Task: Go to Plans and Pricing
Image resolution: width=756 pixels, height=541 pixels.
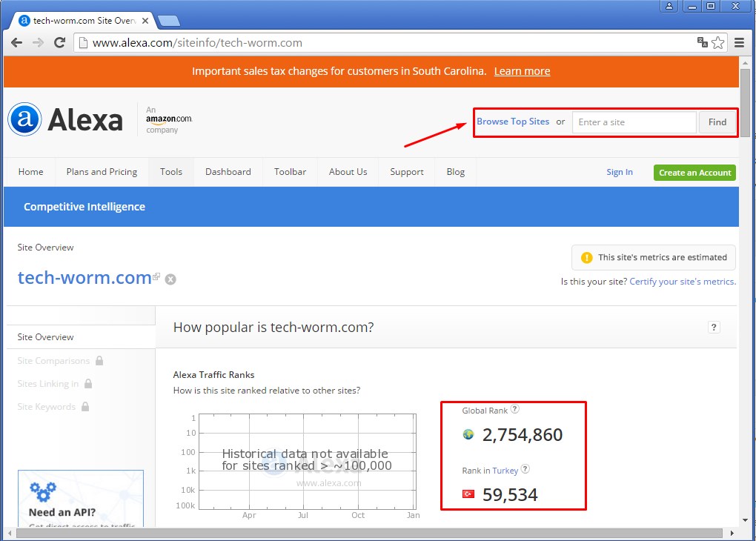Action: [102, 172]
